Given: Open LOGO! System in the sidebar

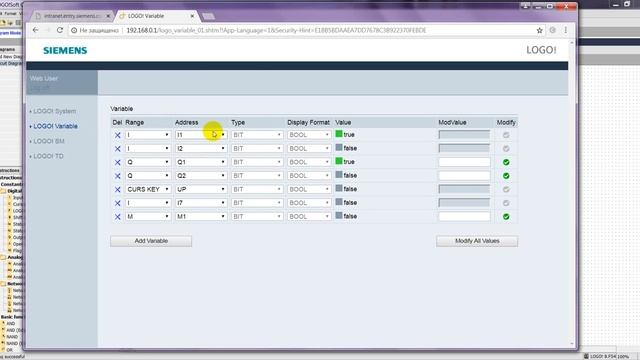Looking at the screenshot, I should point(54,111).
